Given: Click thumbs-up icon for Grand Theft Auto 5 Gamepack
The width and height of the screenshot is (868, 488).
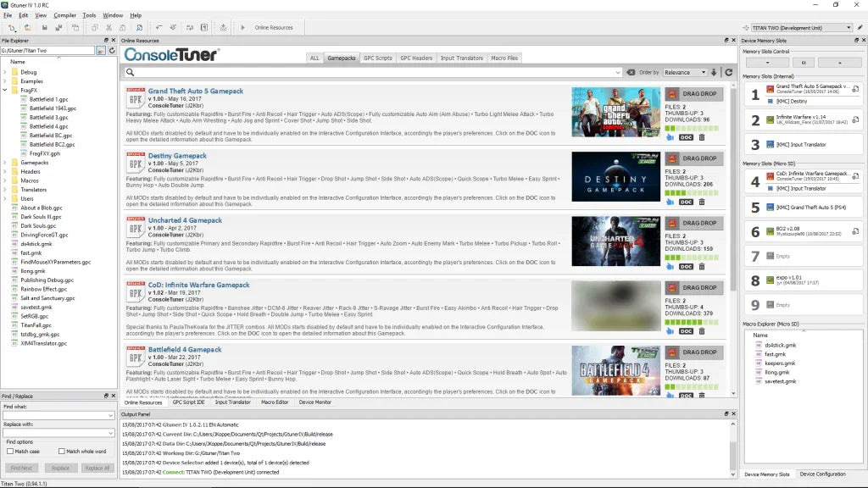Looking at the screenshot, I should coord(670,137).
